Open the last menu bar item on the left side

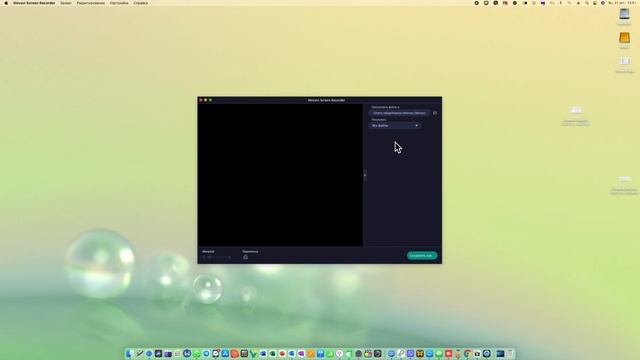[x=140, y=3]
